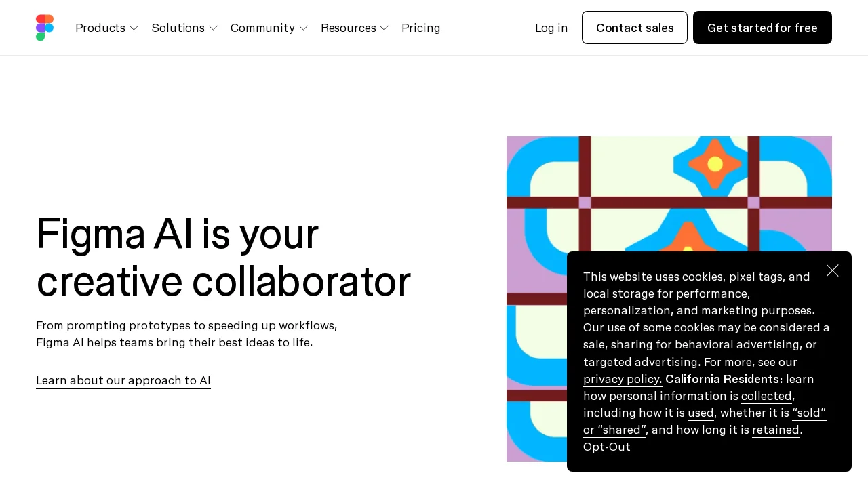The image size is (868, 488).
Task: Open the privacy policy link
Action: [x=622, y=379]
